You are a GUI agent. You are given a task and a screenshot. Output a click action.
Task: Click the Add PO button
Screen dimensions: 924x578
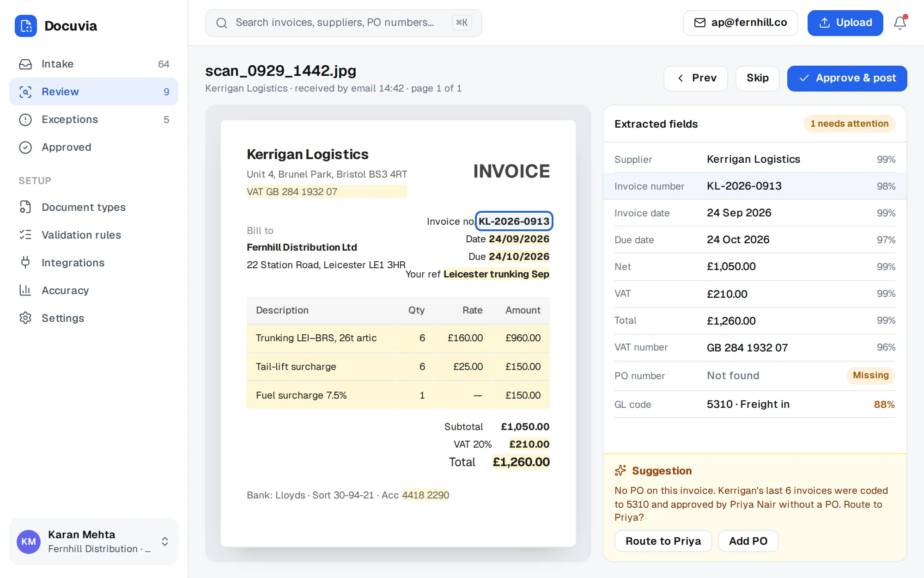pyautogui.click(x=748, y=541)
